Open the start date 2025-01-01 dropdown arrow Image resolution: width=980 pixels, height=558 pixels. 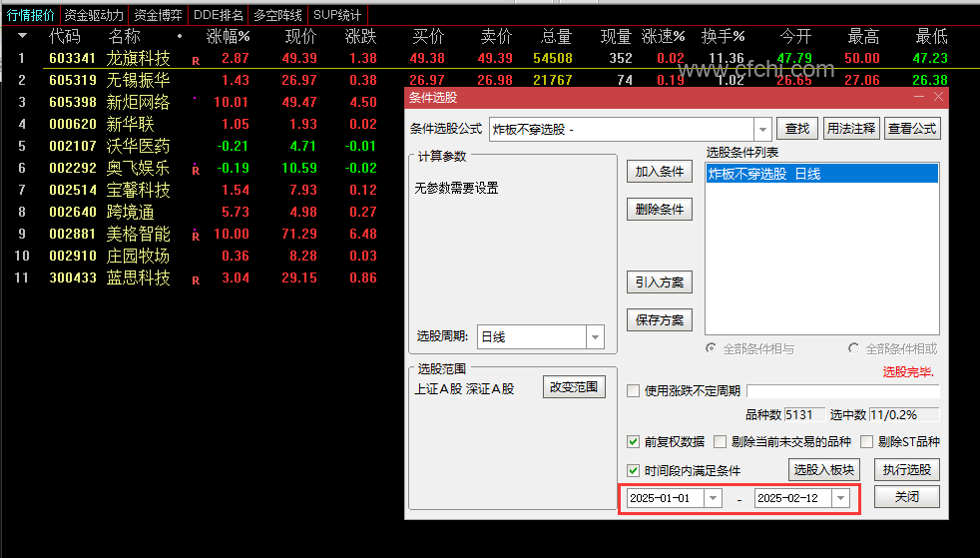(x=713, y=498)
